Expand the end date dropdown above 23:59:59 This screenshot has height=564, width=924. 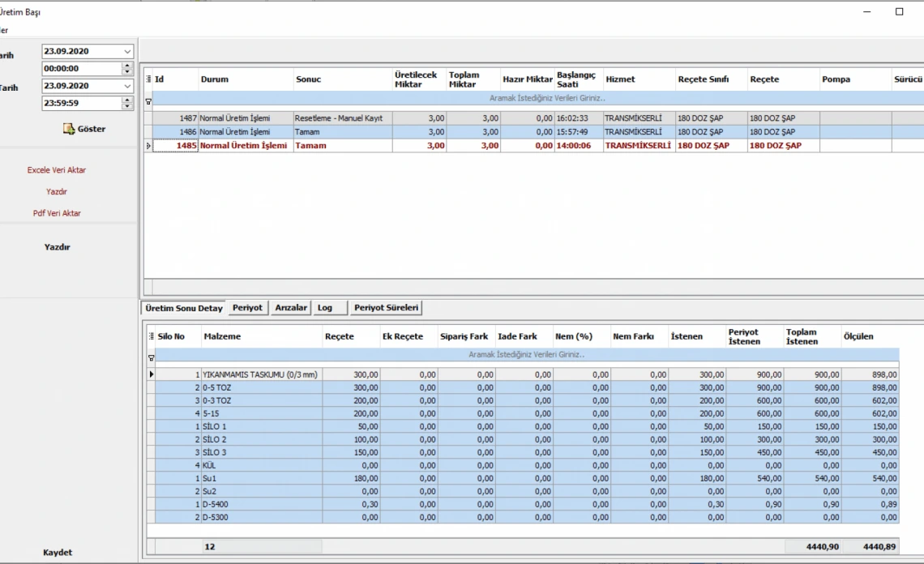coord(127,86)
